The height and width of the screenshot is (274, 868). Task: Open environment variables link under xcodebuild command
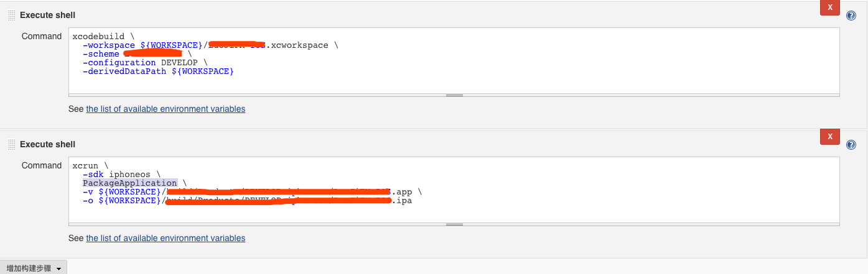tap(166, 109)
